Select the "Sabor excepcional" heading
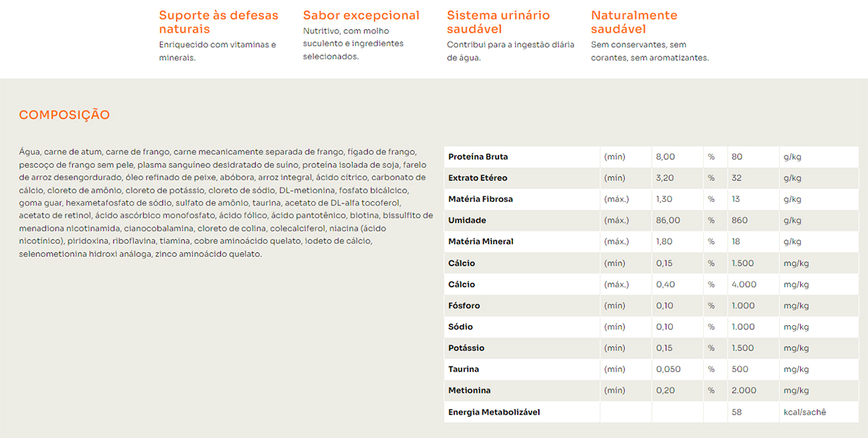The height and width of the screenshot is (438, 868). (x=361, y=15)
